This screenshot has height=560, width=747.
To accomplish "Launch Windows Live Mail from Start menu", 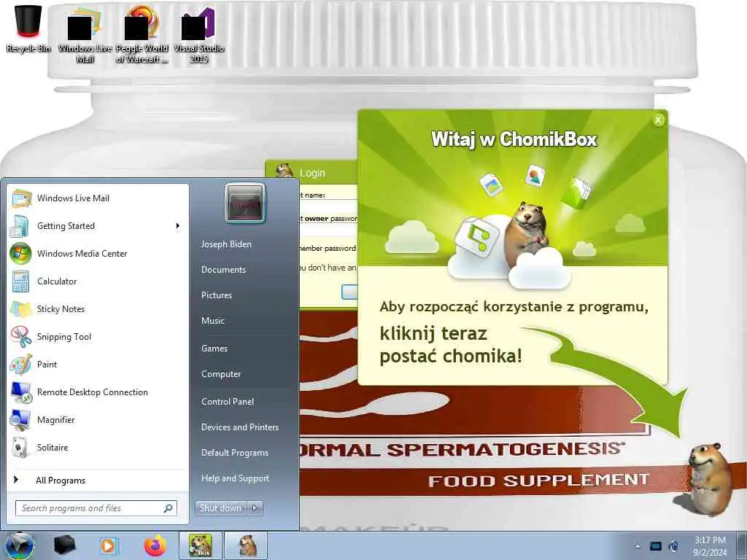I will click(x=98, y=198).
